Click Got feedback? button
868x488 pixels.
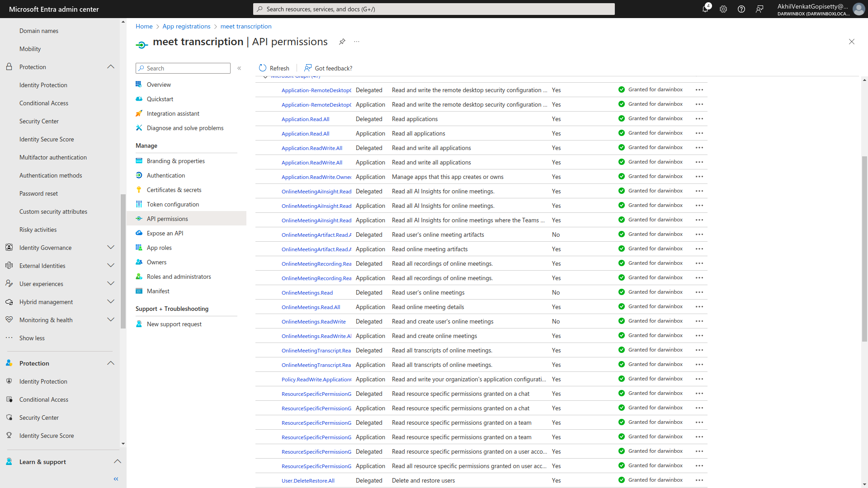coord(328,68)
